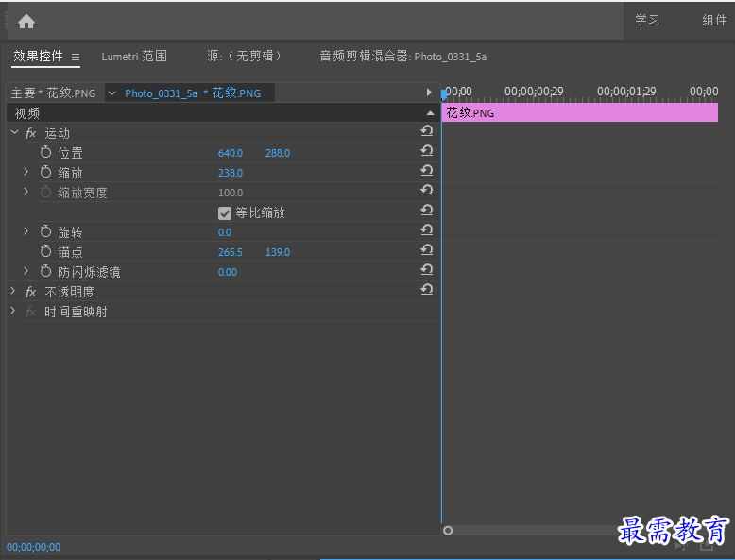The height and width of the screenshot is (560, 735).
Task: Click the 防闪烁滤镜 value 0.00
Action: click(x=228, y=272)
